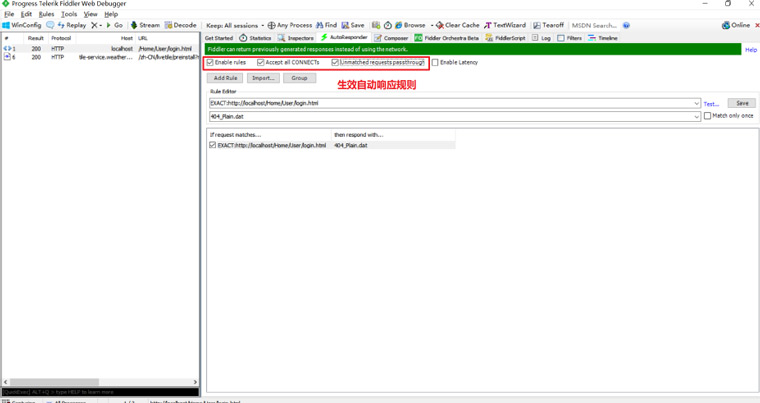Screen dimensions: 760x403
Task: Toggle Accept all CONNECTs checkbox
Action: point(261,62)
